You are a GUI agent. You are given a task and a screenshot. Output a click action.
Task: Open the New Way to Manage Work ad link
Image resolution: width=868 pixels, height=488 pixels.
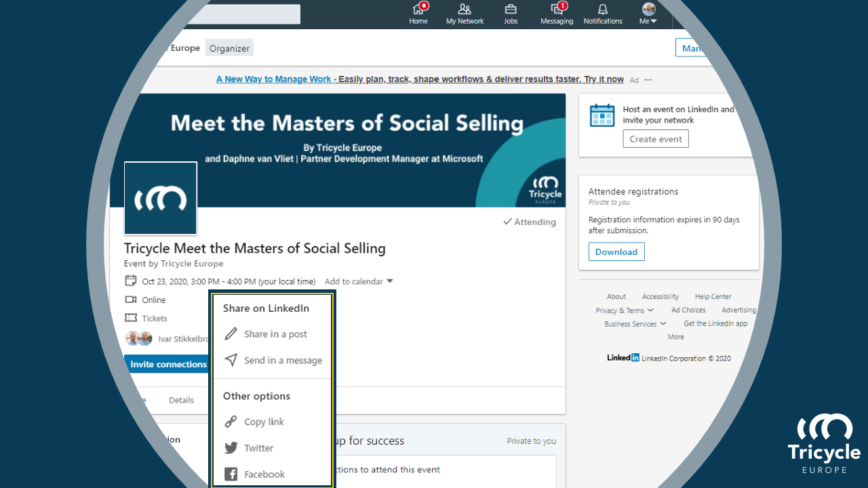click(x=420, y=79)
